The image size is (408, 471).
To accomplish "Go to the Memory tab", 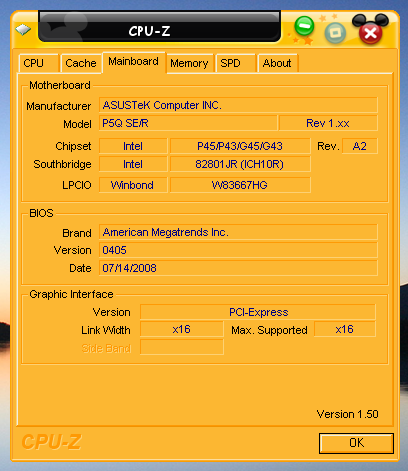I will 190,63.
